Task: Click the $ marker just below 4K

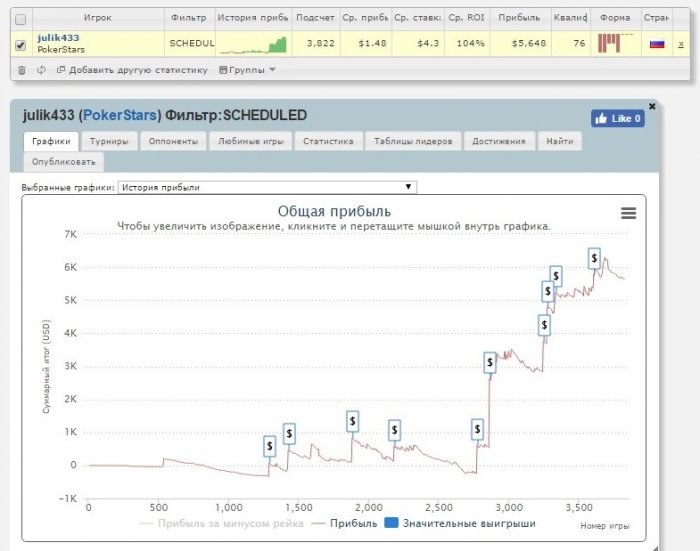Action: click(x=544, y=325)
